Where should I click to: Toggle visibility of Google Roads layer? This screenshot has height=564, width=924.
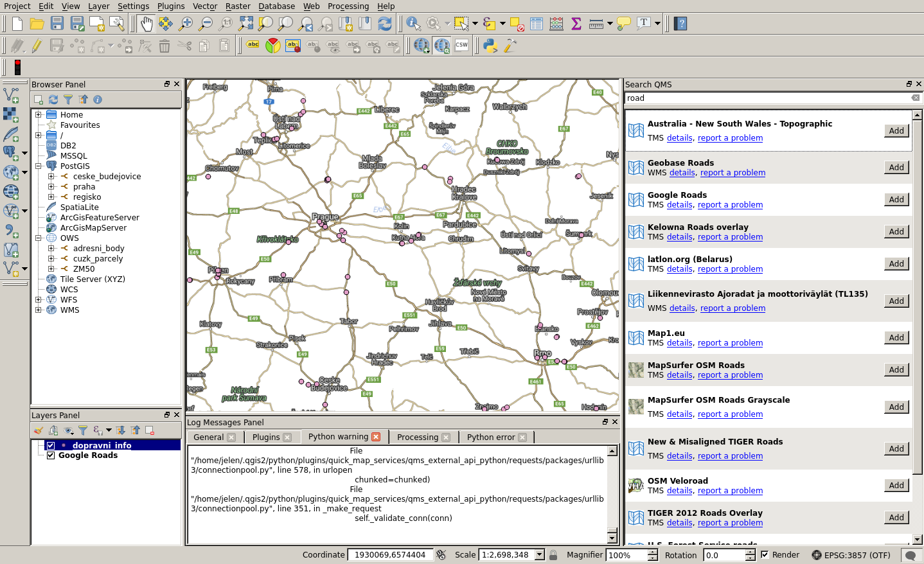pos(51,455)
